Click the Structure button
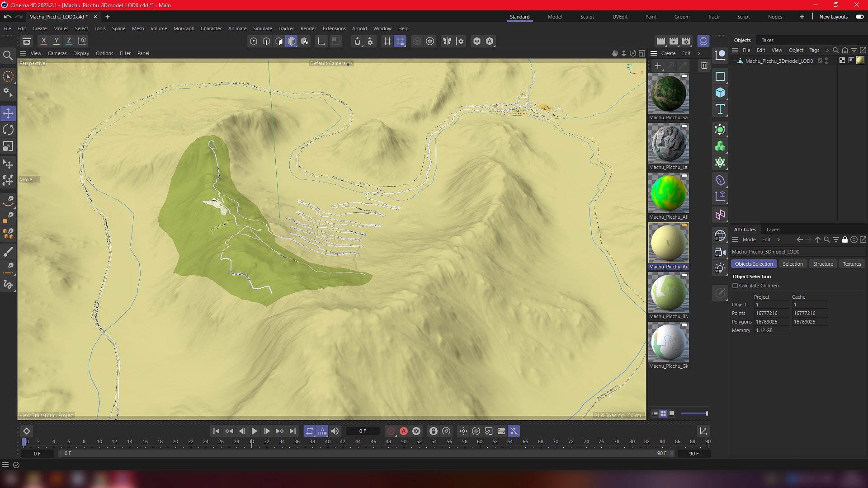868x488 pixels. pyautogui.click(x=823, y=264)
